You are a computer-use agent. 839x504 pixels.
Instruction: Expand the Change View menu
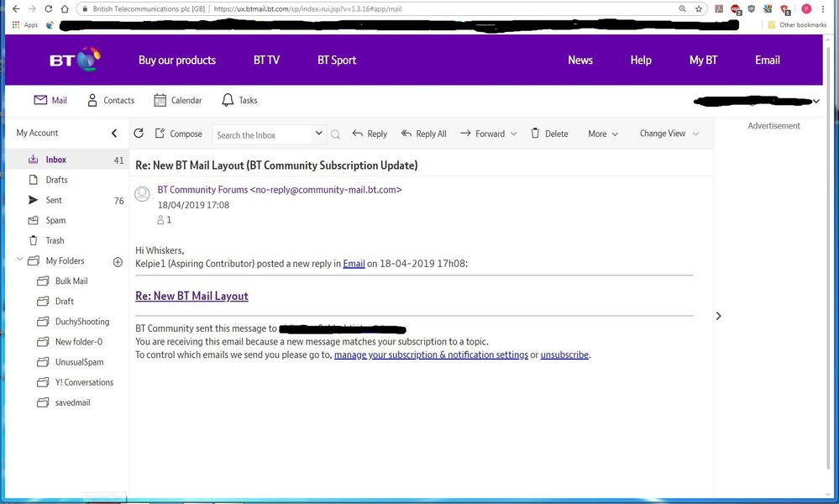click(669, 134)
